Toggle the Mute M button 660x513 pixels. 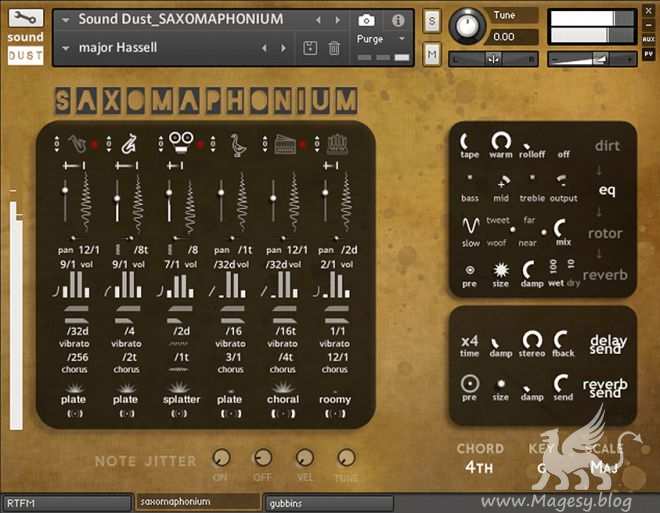click(x=431, y=54)
